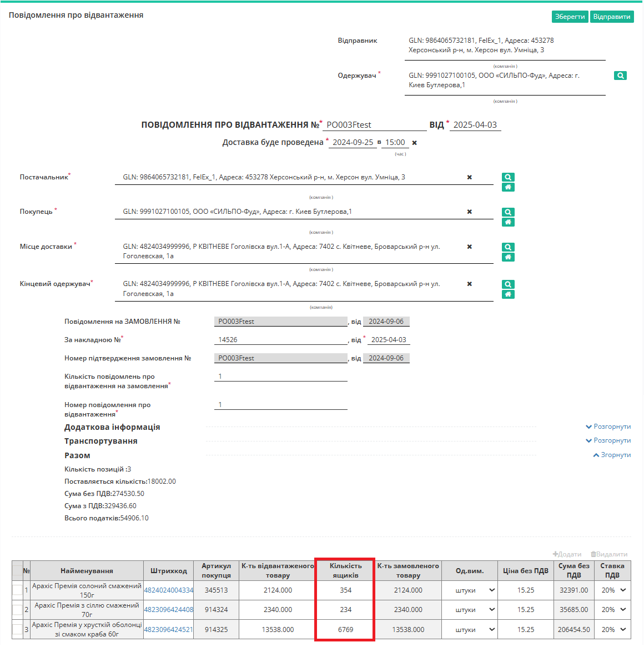Image resolution: width=644 pixels, height=647 pixels.
Task: Clear the Постачальник field value
Action: tap(469, 177)
